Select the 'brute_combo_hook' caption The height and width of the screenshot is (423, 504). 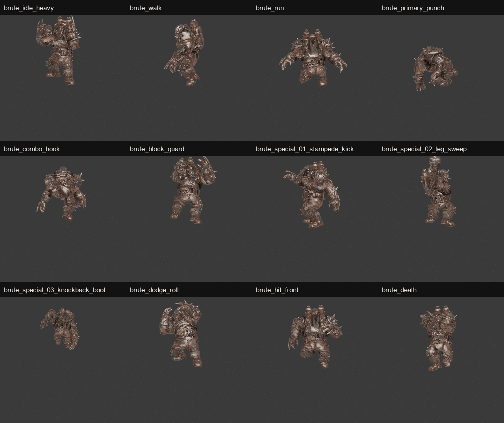click(32, 149)
